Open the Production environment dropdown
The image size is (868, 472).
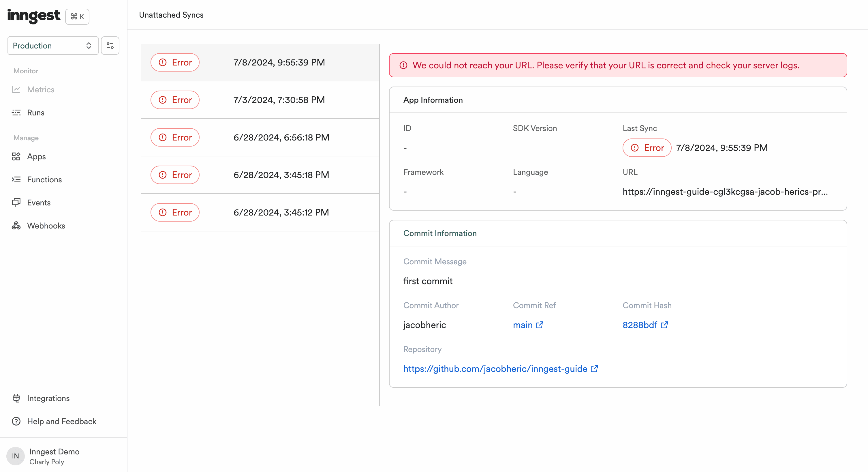52,45
